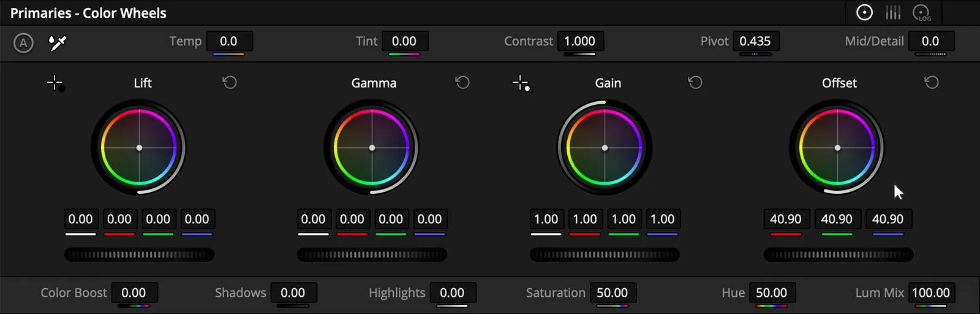Reset the Offset color wheel
980x314 pixels.
pos(932,82)
